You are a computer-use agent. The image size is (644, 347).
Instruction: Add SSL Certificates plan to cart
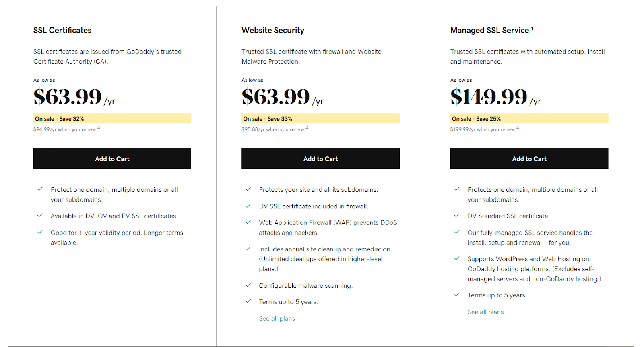[112, 159]
